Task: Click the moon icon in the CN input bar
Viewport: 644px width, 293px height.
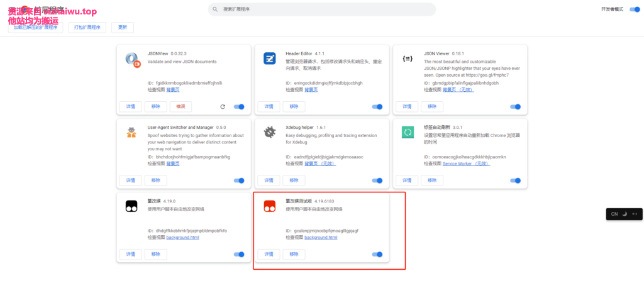Action: tap(625, 214)
